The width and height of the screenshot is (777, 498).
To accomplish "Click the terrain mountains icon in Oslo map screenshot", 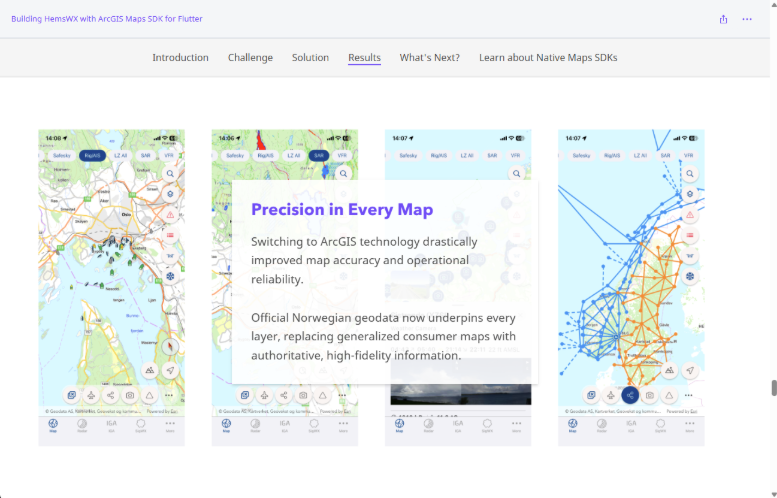I will pyautogui.click(x=150, y=370).
